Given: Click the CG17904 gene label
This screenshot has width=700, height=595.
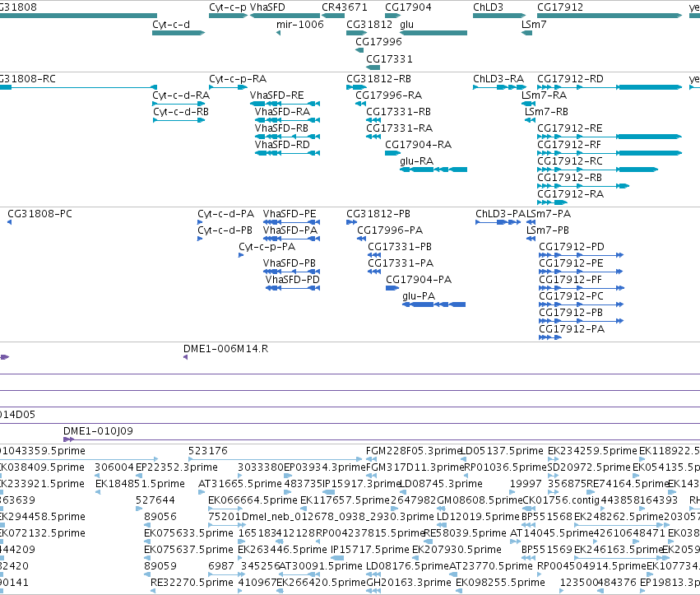Looking at the screenshot, I should click(409, 7).
